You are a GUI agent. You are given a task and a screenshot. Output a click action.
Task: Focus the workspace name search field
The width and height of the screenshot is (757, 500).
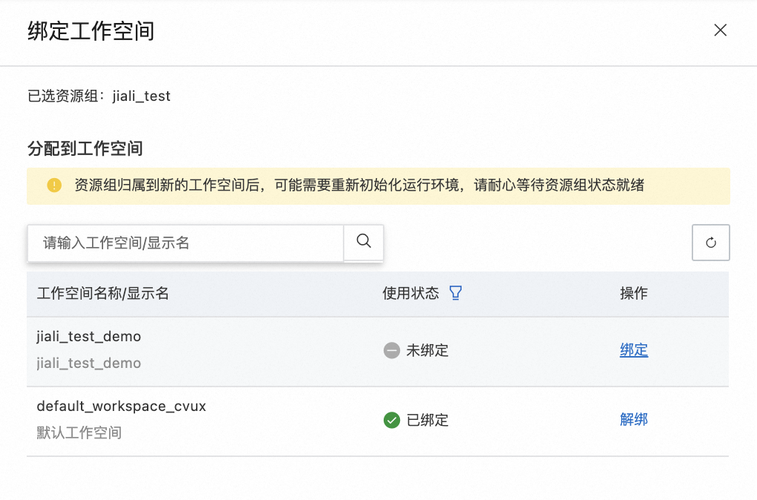point(185,242)
